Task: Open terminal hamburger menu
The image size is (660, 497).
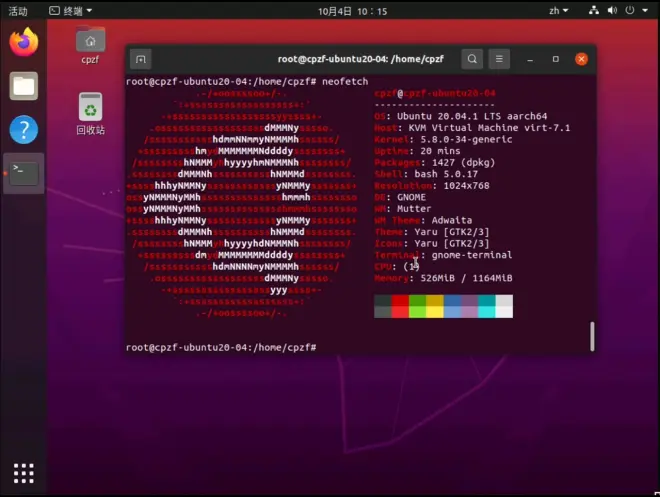Action: pyautogui.click(x=499, y=59)
